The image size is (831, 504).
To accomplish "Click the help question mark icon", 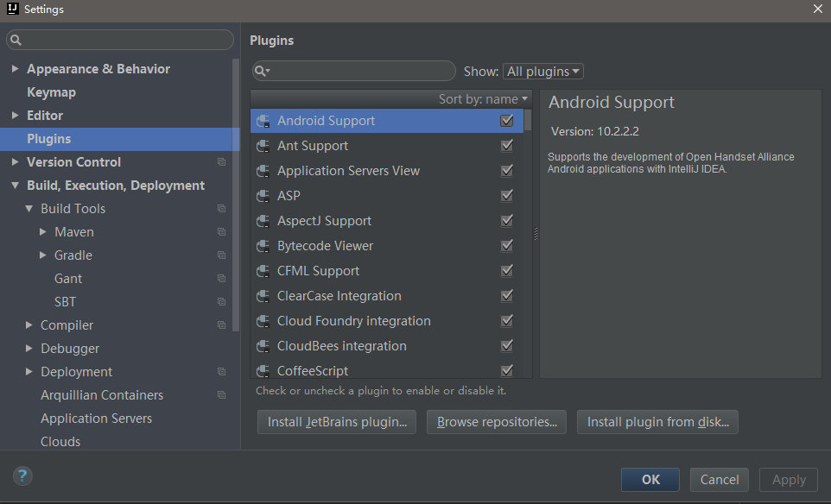I will point(22,476).
